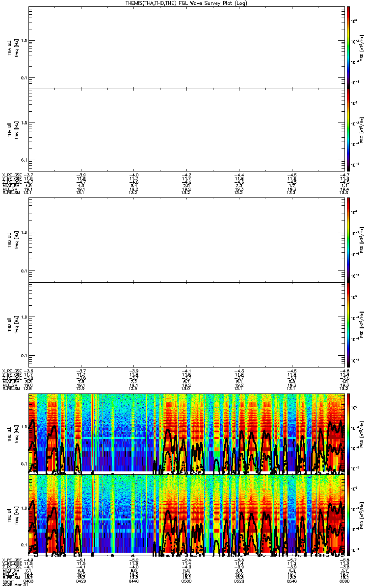Click the X_RE_GSE row label under THA panels
The width and height of the screenshot is (368, 588).
12,175
